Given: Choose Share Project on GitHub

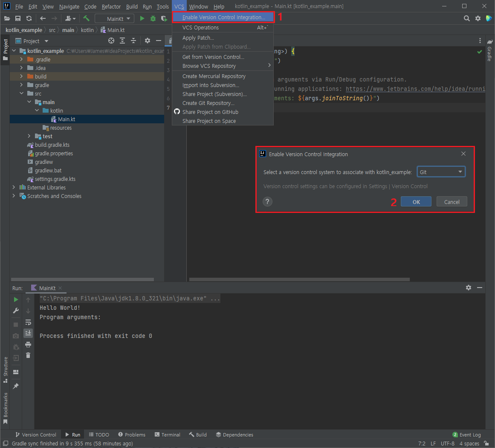Looking at the screenshot, I should coord(223,112).
